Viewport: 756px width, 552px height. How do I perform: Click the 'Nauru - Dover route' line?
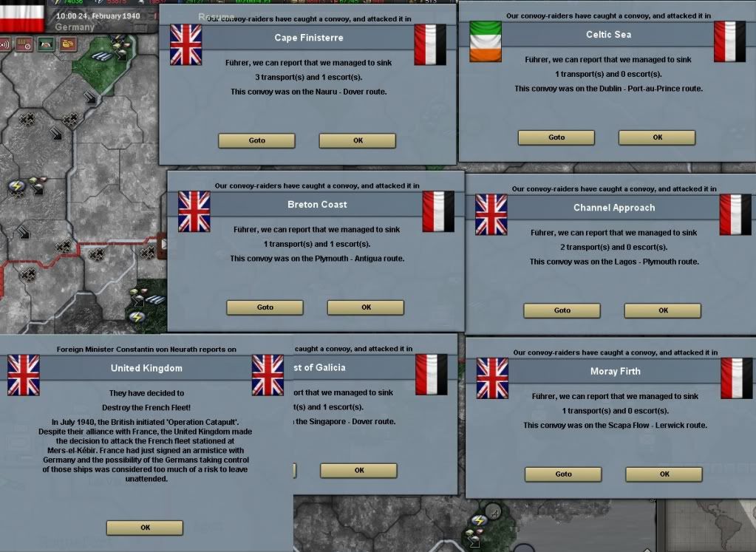[x=309, y=92]
